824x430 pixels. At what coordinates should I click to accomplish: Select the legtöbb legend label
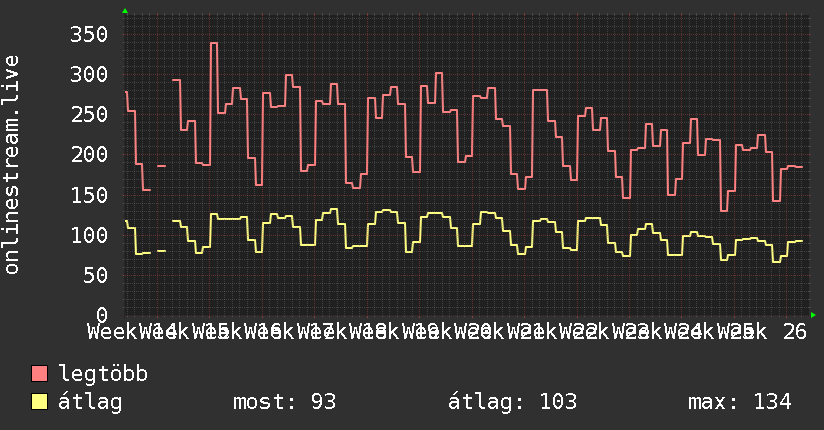click(x=103, y=374)
